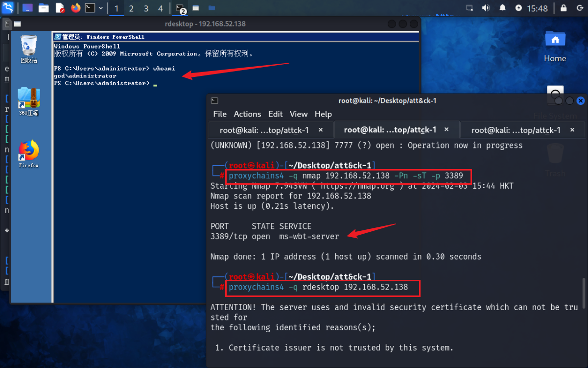
Task: Switch to workspace 2
Action: (131, 8)
